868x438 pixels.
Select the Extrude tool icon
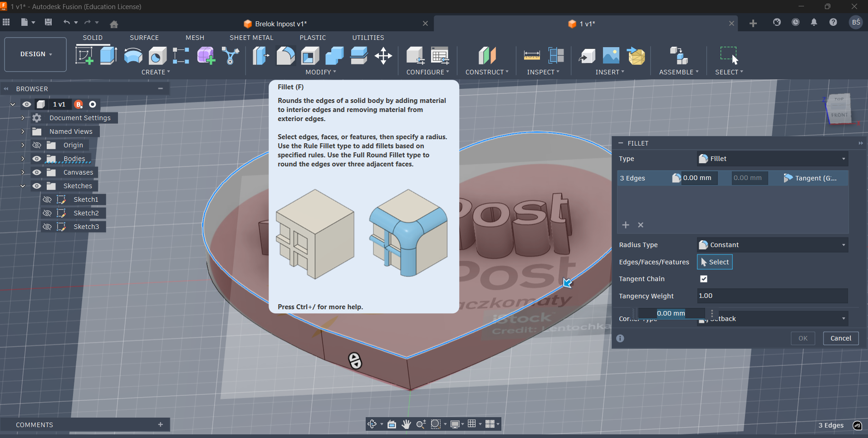[108, 56]
